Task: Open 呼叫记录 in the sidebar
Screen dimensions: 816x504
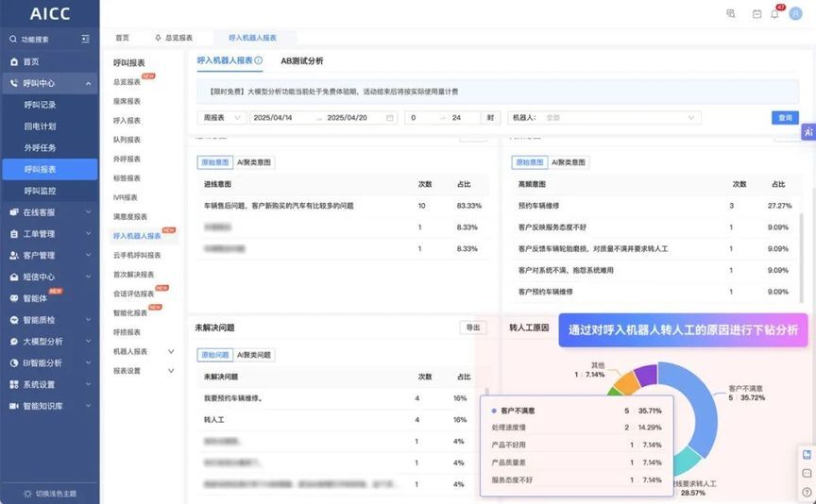Action: [40, 105]
